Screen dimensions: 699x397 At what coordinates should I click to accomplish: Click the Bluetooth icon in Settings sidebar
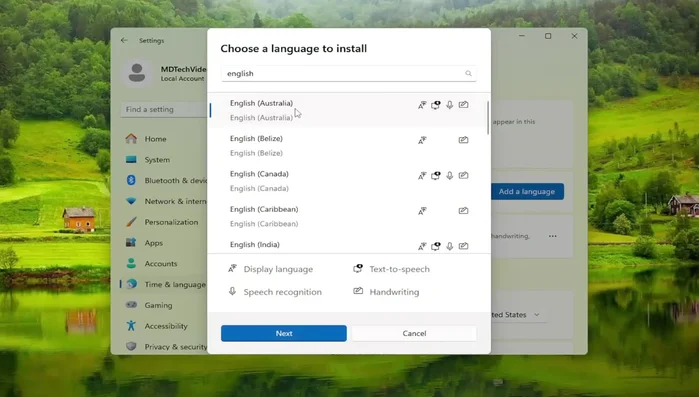pos(131,180)
